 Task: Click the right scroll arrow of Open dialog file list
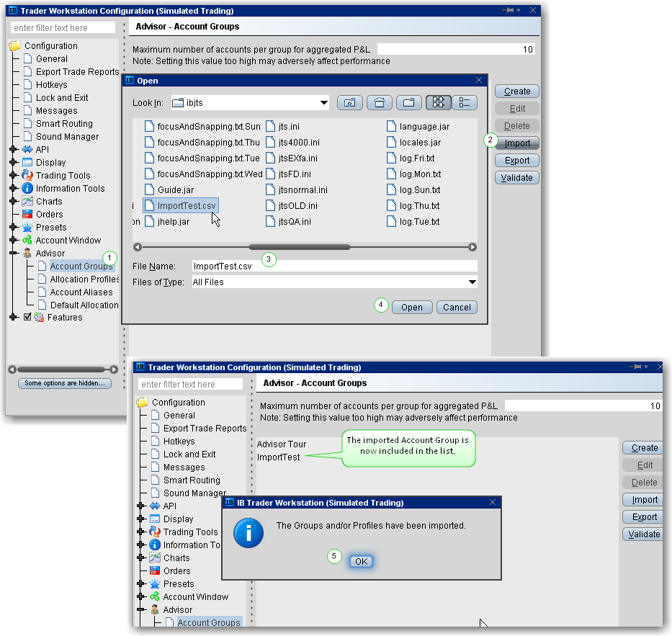coord(472,247)
